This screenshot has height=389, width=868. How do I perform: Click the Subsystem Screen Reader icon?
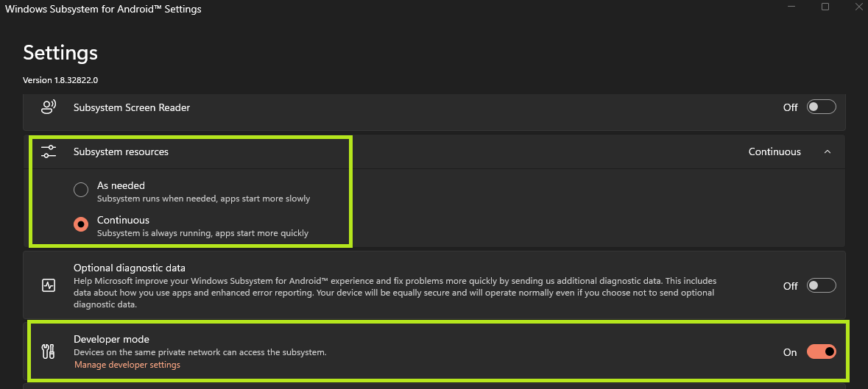(49, 107)
